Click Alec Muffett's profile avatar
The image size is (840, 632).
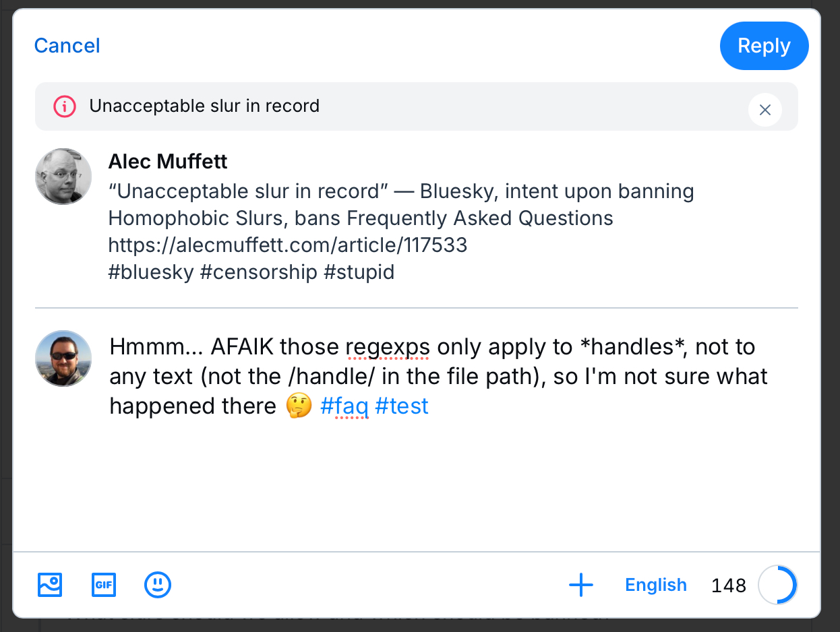click(x=63, y=177)
